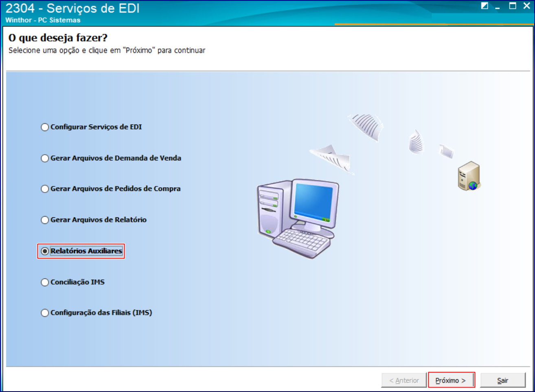Close the Serviços de EDI window
This screenshot has height=392, width=535.
tap(526, 6)
